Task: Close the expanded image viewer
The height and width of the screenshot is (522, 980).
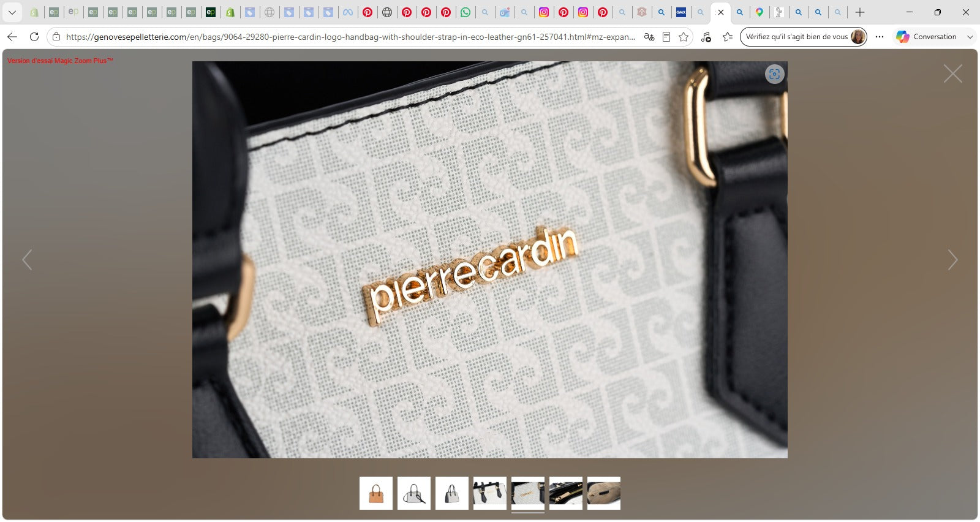Action: pyautogui.click(x=952, y=74)
